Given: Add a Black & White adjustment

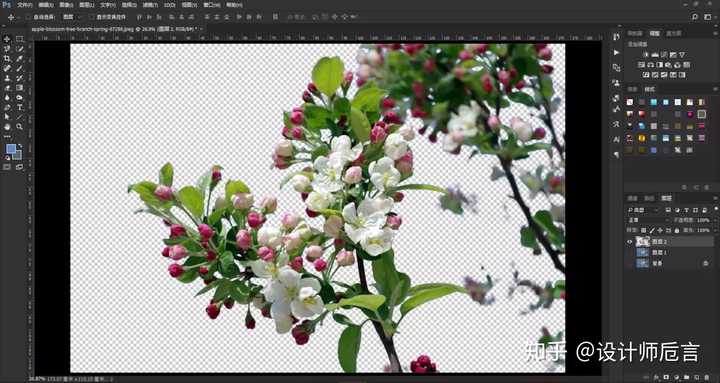Looking at the screenshot, I should pos(660,65).
